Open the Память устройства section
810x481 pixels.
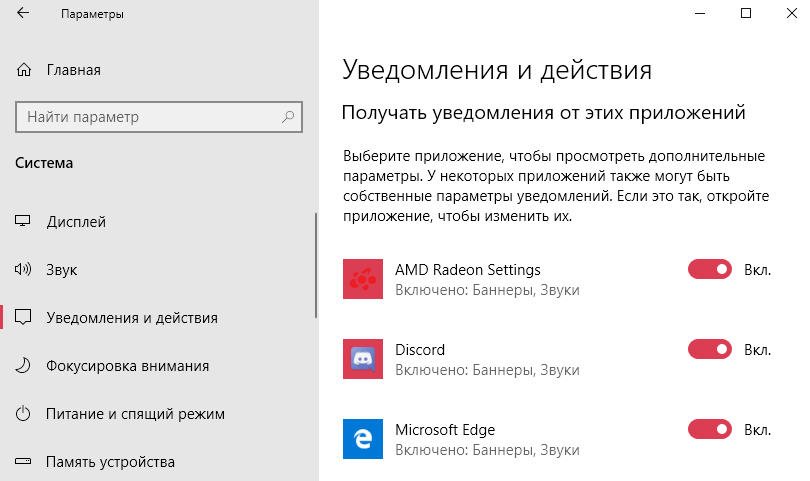pos(110,462)
